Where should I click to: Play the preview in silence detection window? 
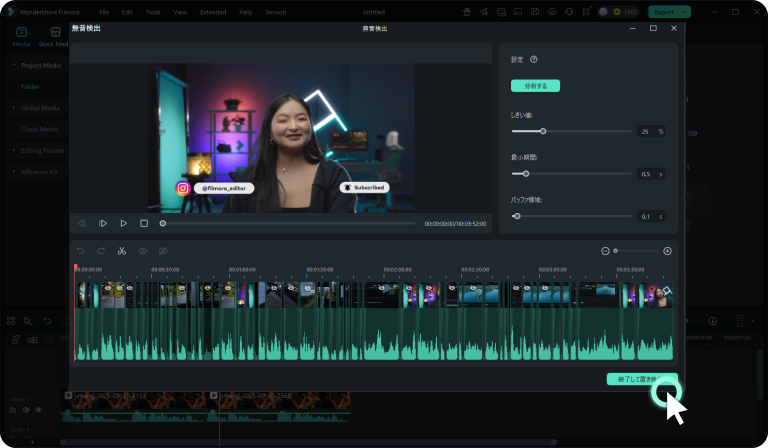(x=123, y=223)
